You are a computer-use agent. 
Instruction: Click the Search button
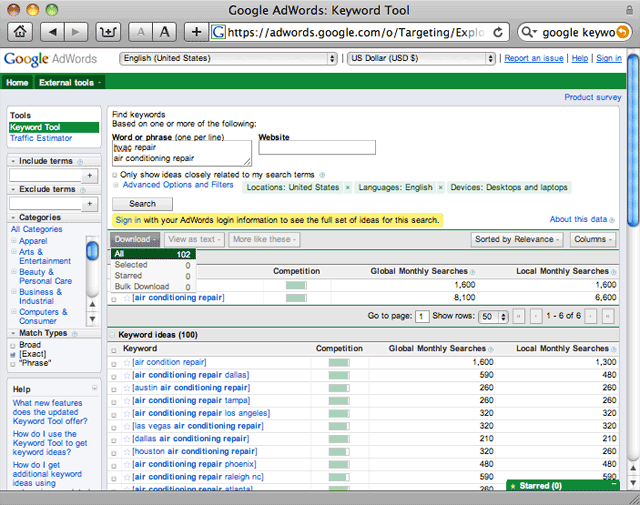(142, 204)
